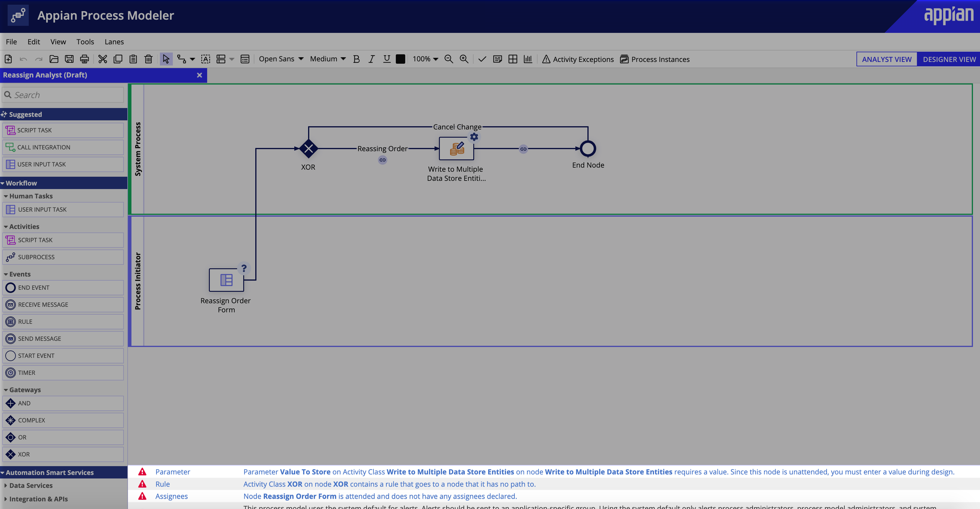Image resolution: width=980 pixels, height=509 pixels.
Task: Open the File menu
Action: coord(12,41)
